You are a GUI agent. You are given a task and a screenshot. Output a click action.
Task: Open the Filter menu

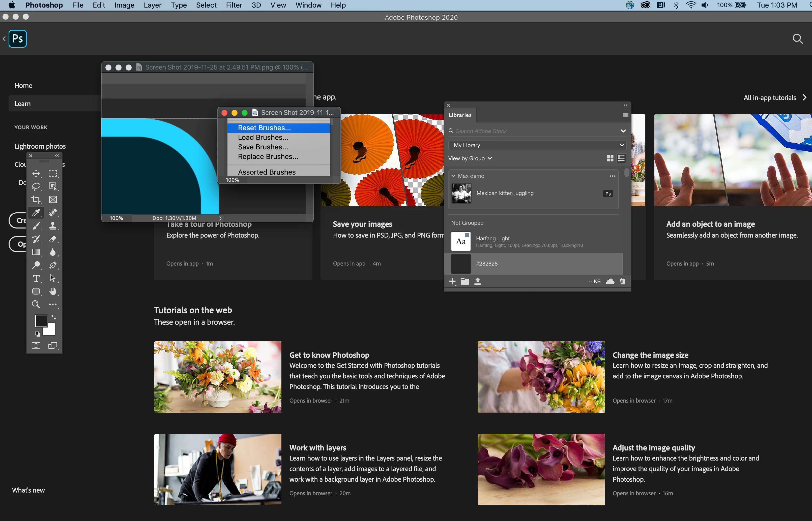pyautogui.click(x=234, y=5)
